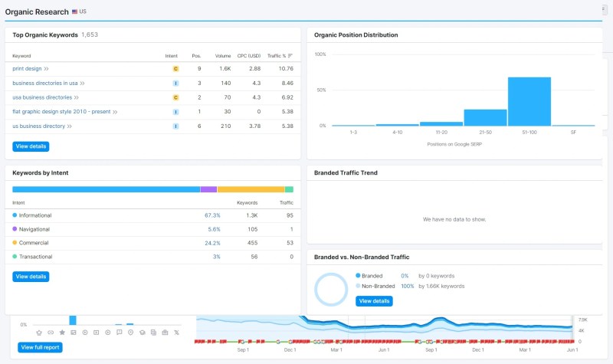Click the green Transactional segment of the intent bar
This screenshot has width=613, height=364.
coord(289,189)
